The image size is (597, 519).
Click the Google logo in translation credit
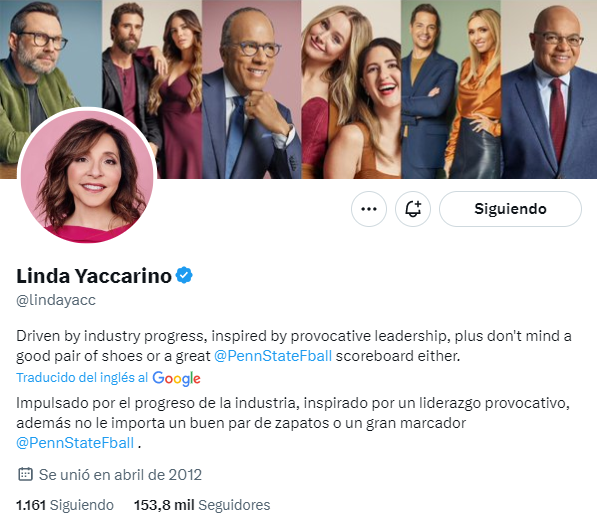[176, 378]
